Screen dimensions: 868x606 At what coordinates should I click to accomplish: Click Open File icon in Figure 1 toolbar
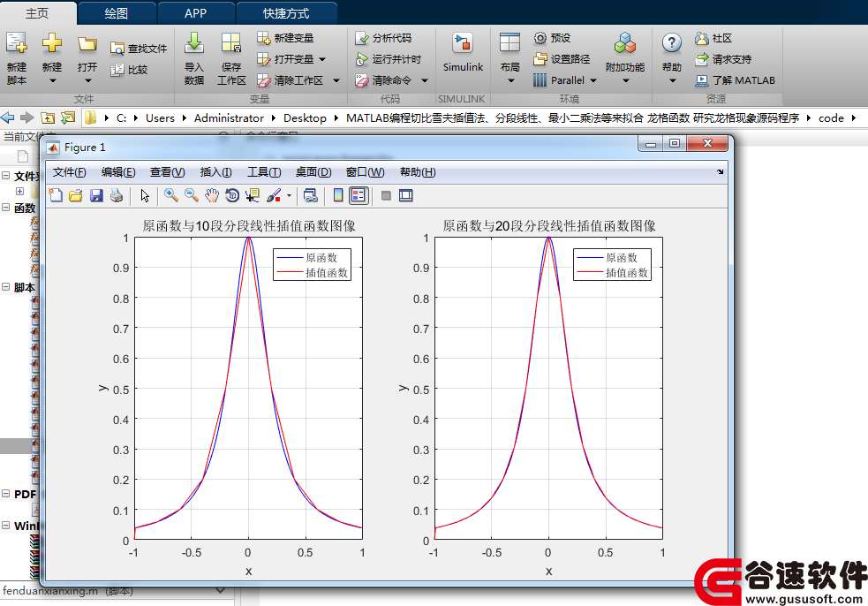coord(76,195)
